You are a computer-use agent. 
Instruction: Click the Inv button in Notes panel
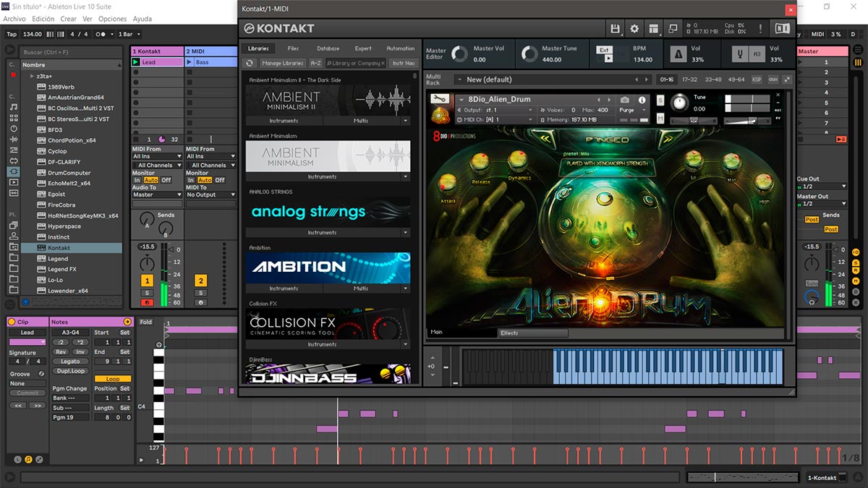[x=80, y=352]
